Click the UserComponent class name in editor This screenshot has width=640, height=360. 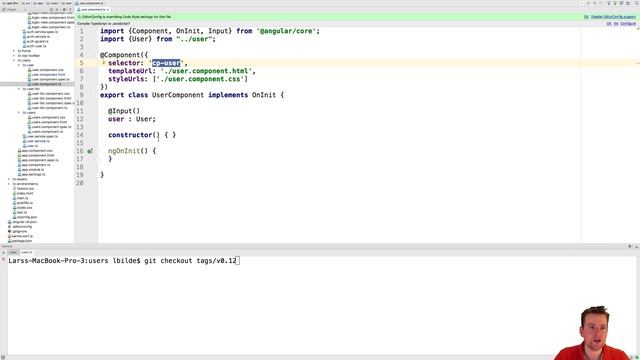coord(178,95)
